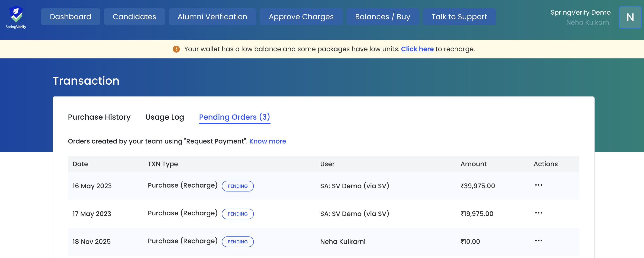The width and height of the screenshot is (644, 258).
Task: Click the orange low-balance warning icon
Action: pos(176,49)
